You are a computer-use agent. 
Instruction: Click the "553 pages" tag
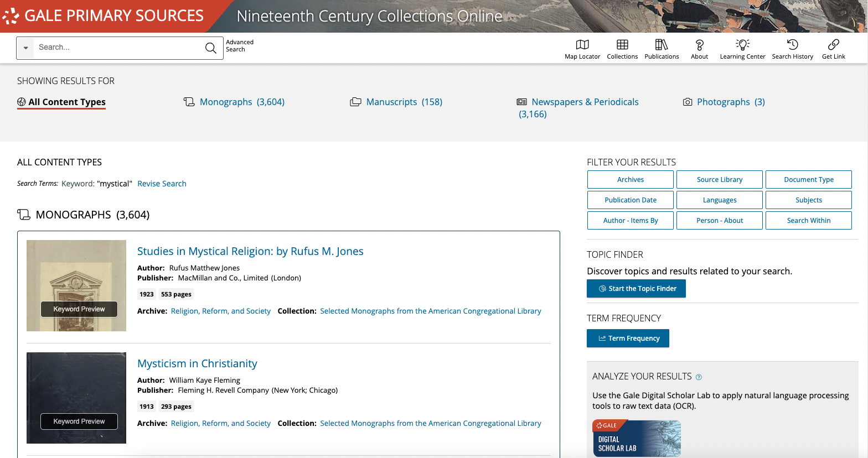tap(176, 294)
